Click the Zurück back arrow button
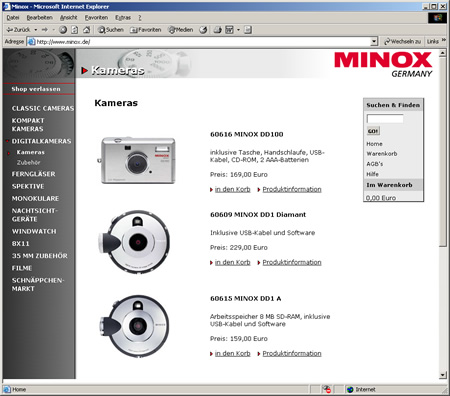Image resolution: width=450 pixels, height=396 pixels. click(18, 30)
